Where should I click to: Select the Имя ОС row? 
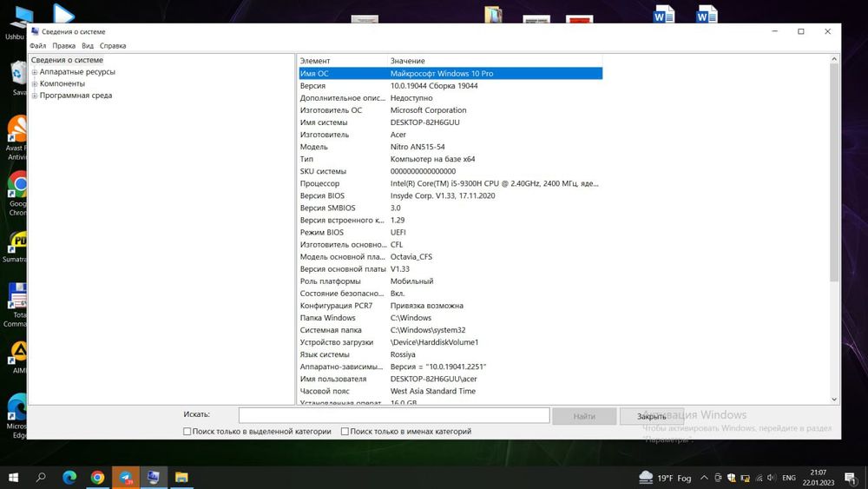[x=450, y=73]
